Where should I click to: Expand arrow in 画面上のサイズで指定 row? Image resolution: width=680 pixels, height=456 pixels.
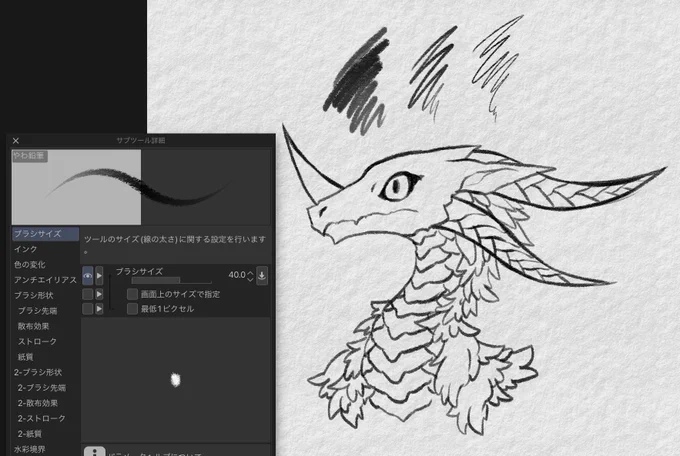coord(99,294)
